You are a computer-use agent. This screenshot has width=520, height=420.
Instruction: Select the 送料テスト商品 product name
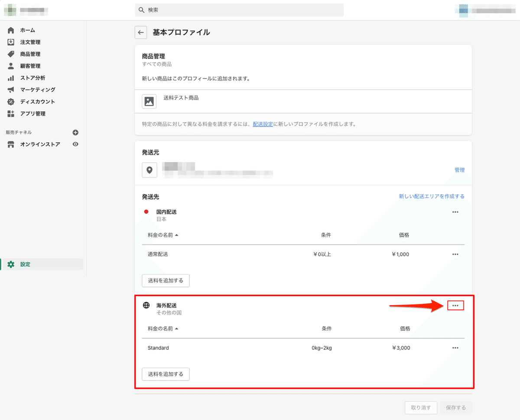tap(181, 98)
